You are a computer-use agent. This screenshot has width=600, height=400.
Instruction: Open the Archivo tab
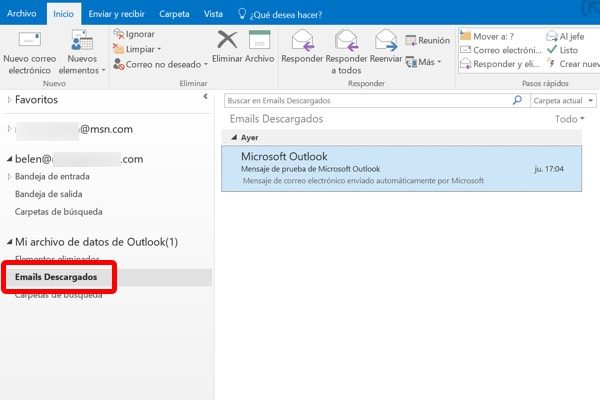[22, 13]
